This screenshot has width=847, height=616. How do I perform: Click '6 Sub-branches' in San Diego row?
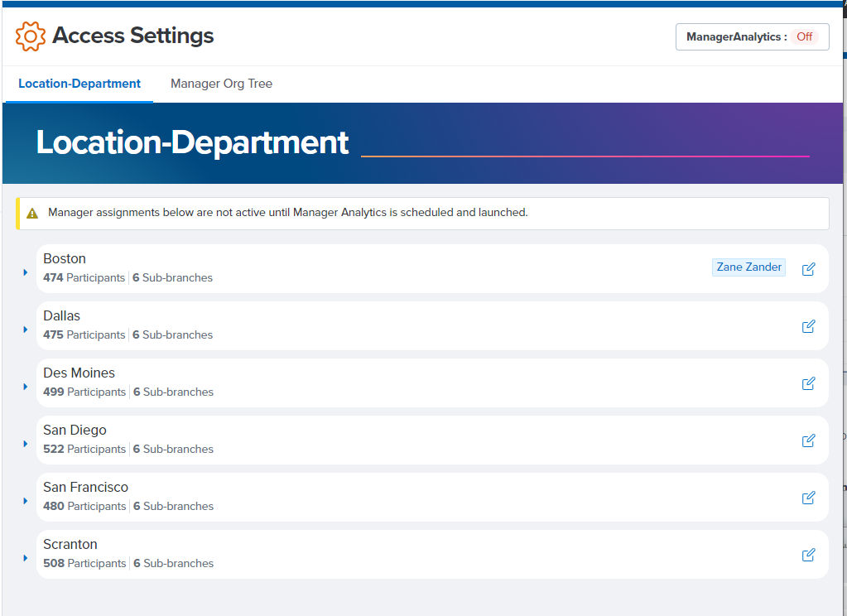(x=173, y=449)
